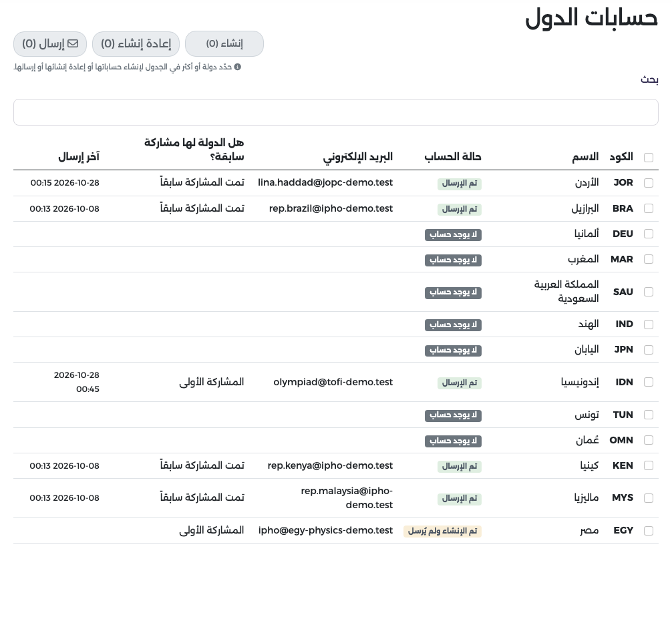Click the إرسال (0) send button
The image size is (672, 623).
click(x=50, y=43)
